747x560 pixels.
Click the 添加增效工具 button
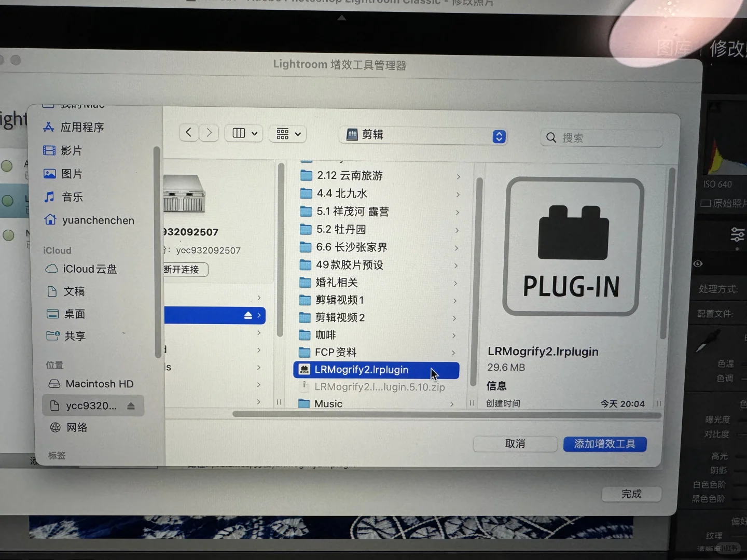click(x=604, y=444)
